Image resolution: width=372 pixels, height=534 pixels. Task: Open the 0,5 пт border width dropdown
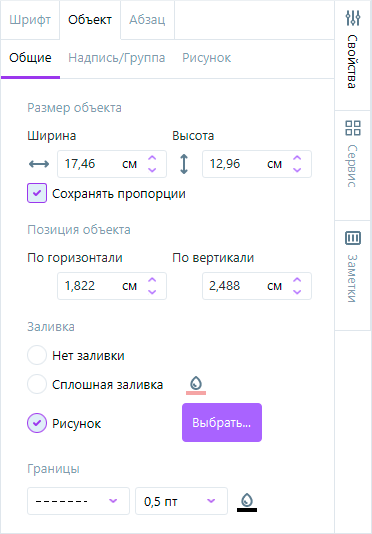pos(181,501)
